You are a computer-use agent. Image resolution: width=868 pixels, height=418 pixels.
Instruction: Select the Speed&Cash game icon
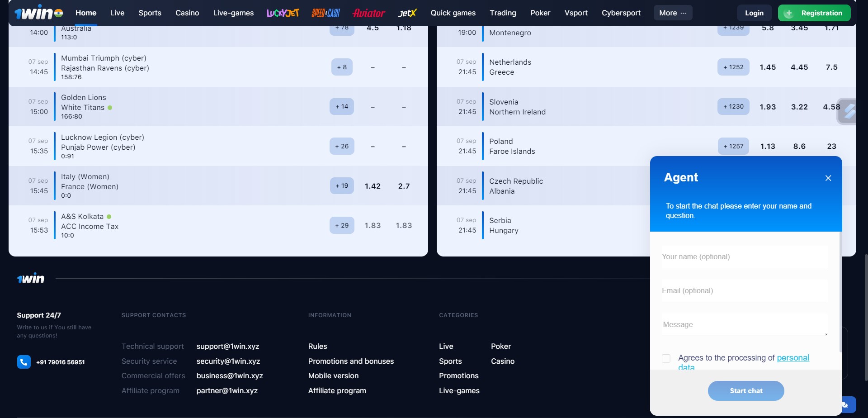point(325,13)
